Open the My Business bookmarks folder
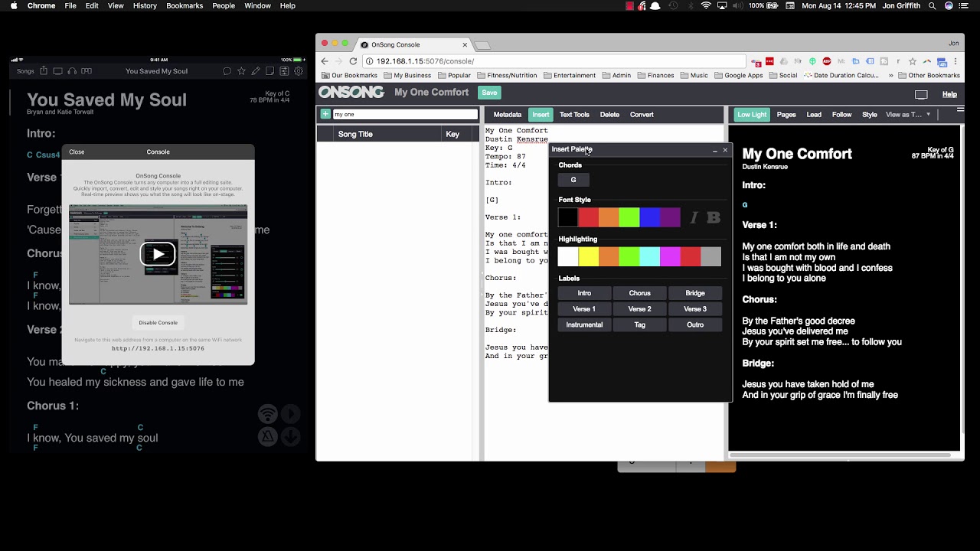The image size is (980, 551). click(x=407, y=76)
